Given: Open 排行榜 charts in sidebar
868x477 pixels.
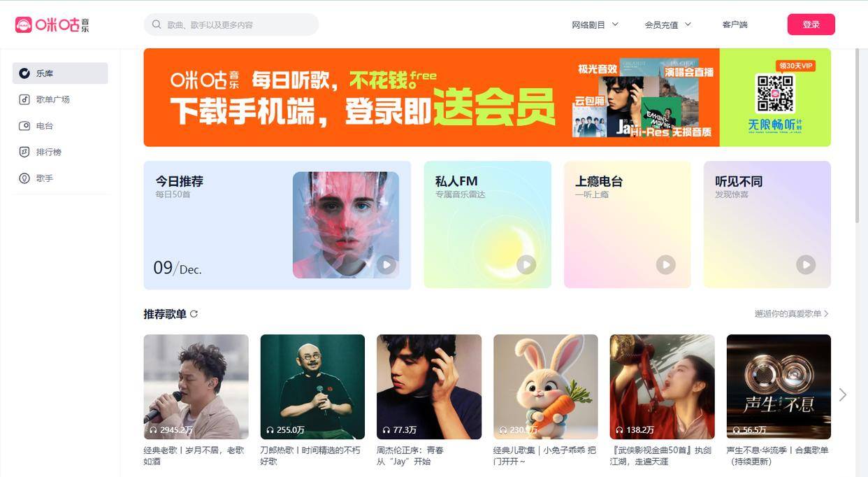Looking at the screenshot, I should (60, 152).
